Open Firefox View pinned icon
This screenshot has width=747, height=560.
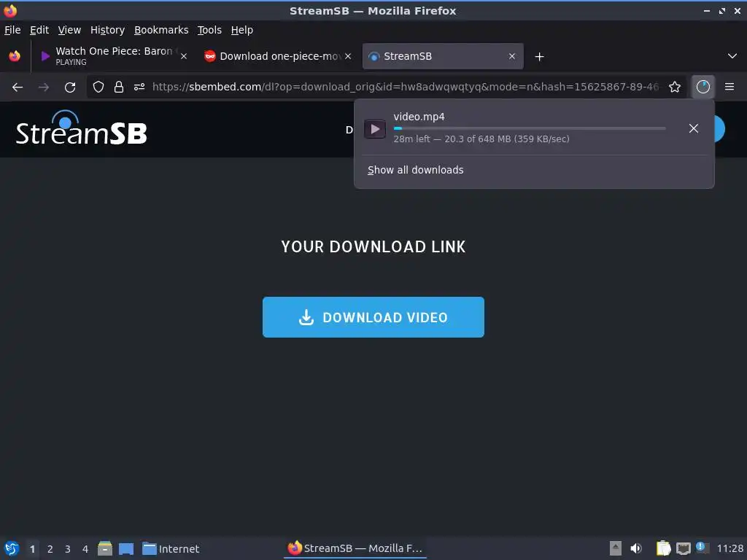pos(15,56)
